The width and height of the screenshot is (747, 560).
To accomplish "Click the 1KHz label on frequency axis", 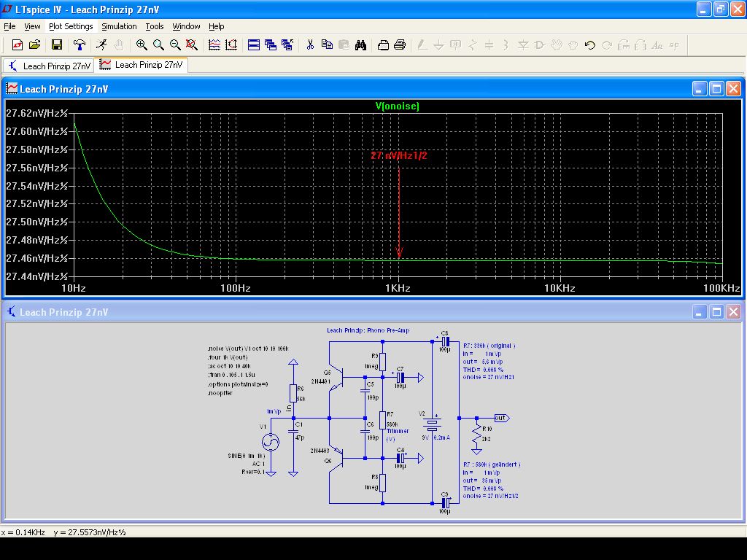I will click(398, 289).
